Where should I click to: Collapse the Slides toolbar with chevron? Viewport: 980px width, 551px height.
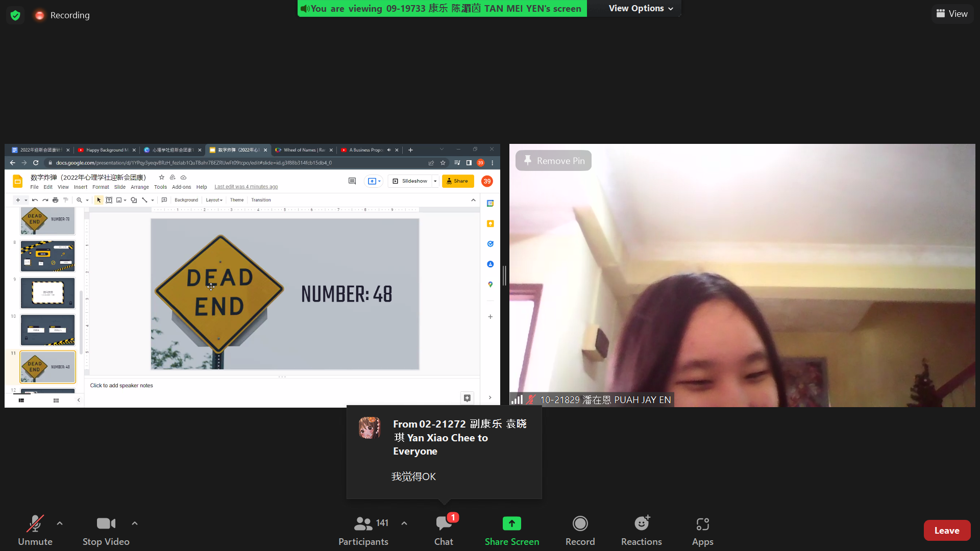pyautogui.click(x=473, y=200)
